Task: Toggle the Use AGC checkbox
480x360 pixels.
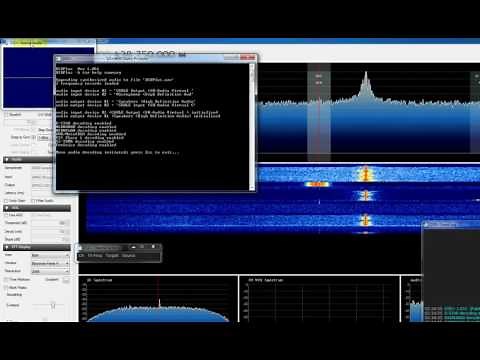Action: (x=6, y=216)
